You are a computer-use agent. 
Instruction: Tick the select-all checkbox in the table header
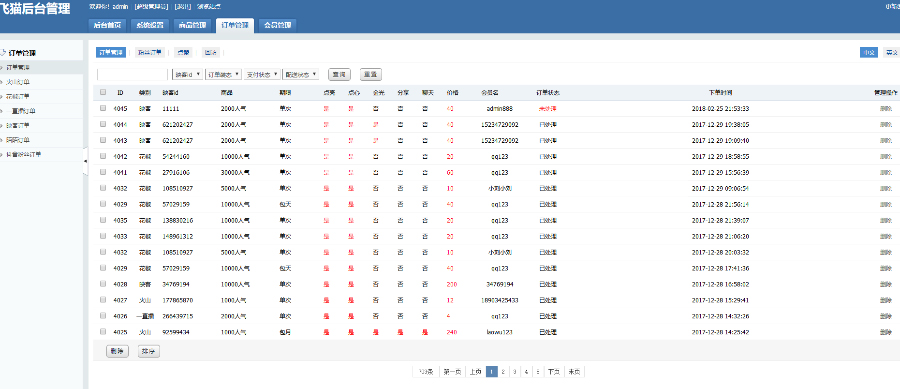(103, 92)
